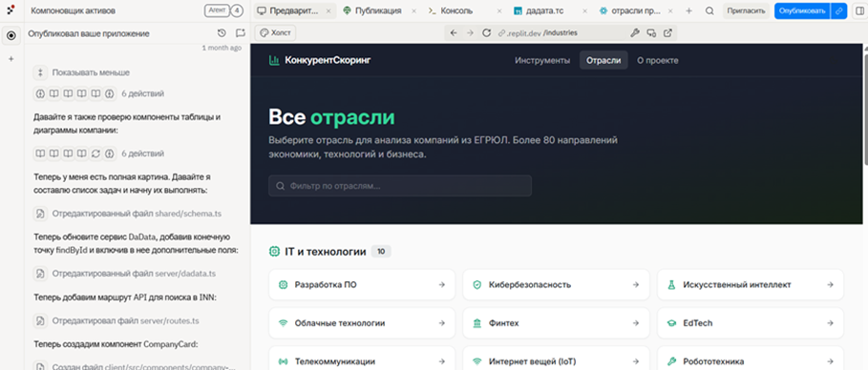Switch to the 'отрасли пр...' tab
Image resolution: width=868 pixels, height=370 pixels.
coord(630,10)
